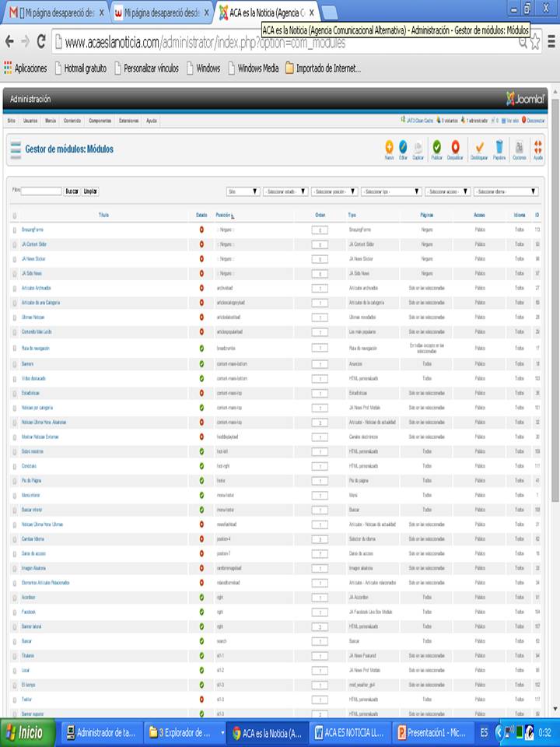Toggle status icon of Video destacado row

point(201,378)
